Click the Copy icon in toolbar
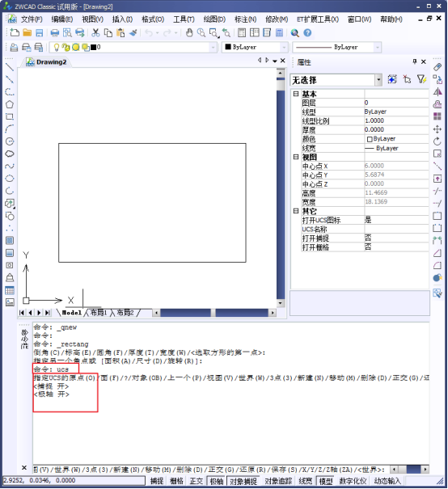This screenshot has width=448, height=489. [x=108, y=33]
